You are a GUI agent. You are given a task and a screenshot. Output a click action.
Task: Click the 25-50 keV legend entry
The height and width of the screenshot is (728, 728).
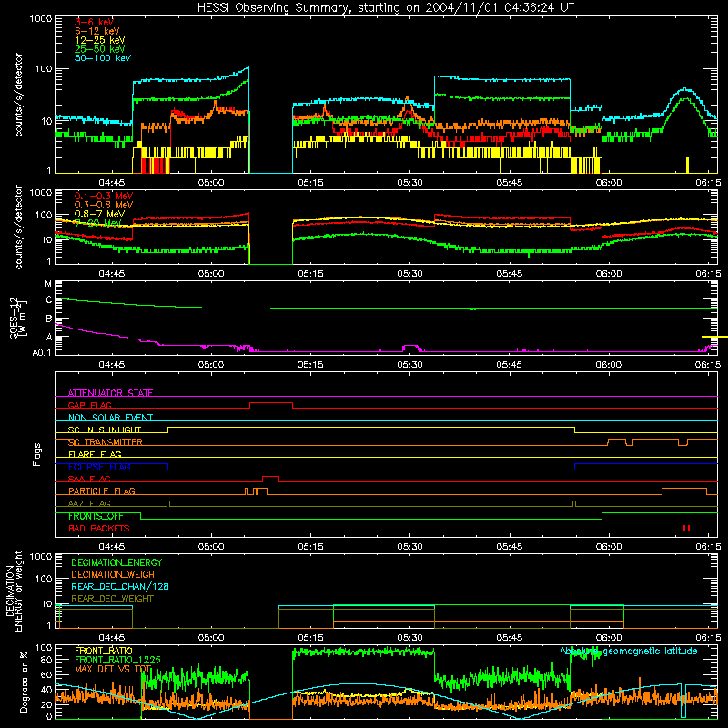tap(99, 49)
